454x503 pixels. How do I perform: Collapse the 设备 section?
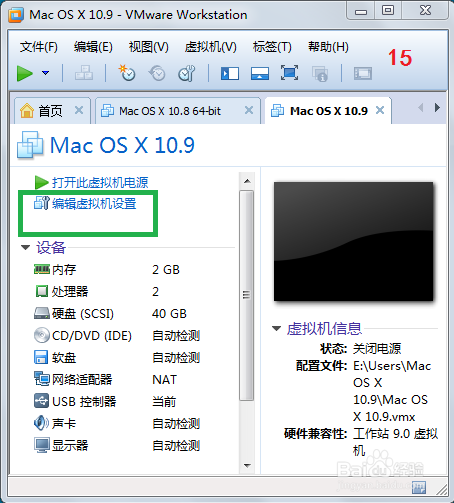pyautogui.click(x=25, y=248)
